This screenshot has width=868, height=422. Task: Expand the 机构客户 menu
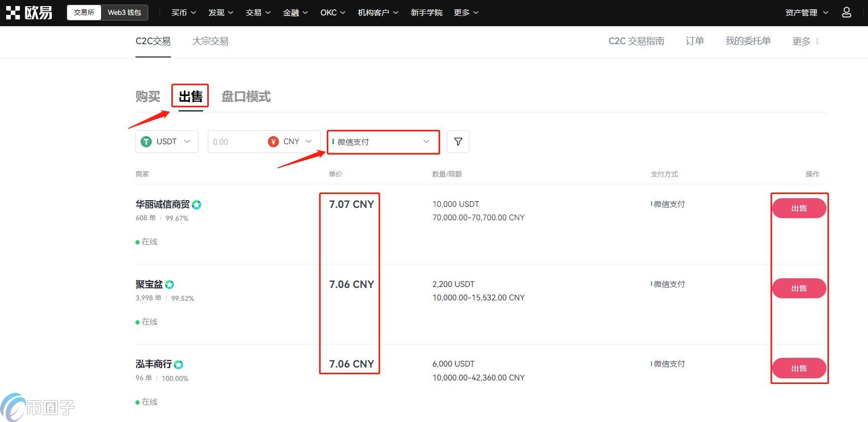click(x=378, y=13)
